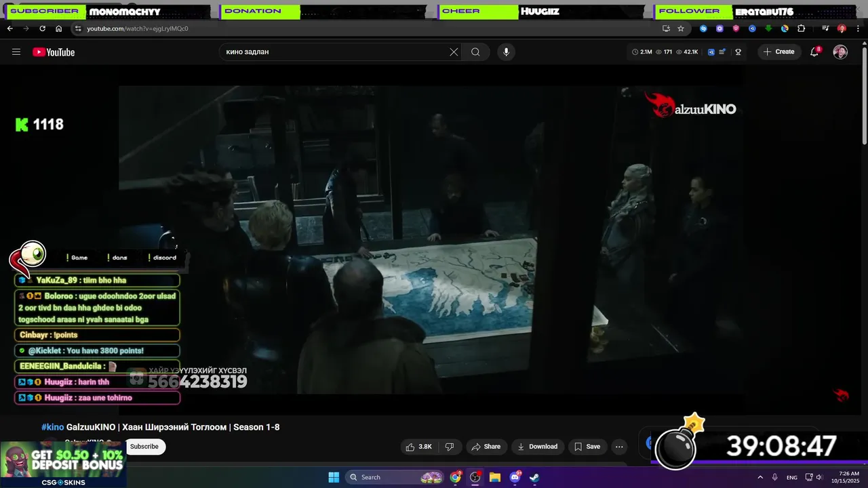Image resolution: width=868 pixels, height=488 pixels.
Task: Open the Chrome profile avatar
Action: pos(842,28)
